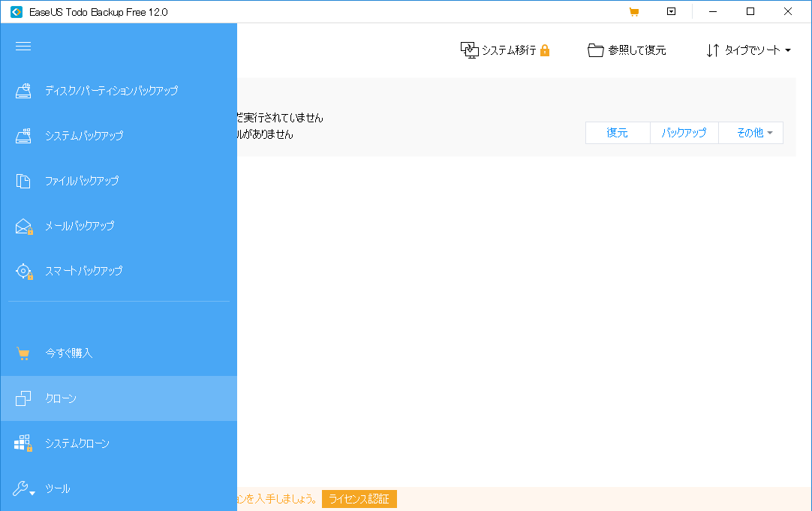This screenshot has width=812, height=511.
Task: Click the locked システム移行 toolbar item
Action: 505,50
